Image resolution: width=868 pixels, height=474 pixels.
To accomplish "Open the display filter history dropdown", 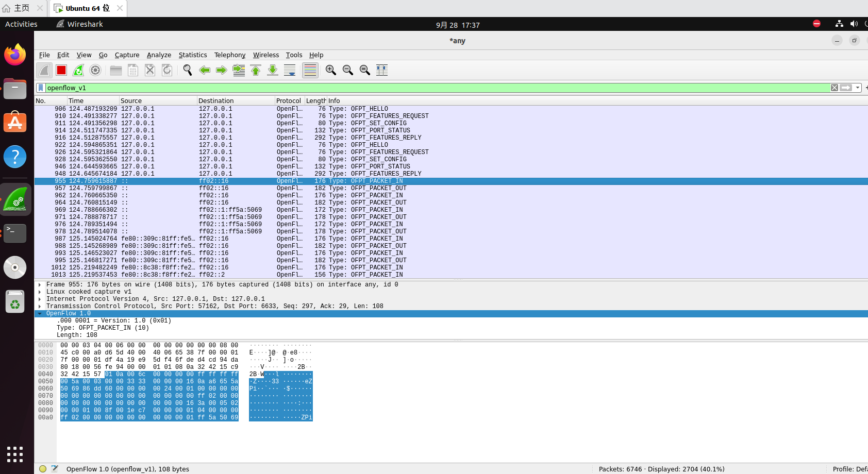I will point(858,88).
